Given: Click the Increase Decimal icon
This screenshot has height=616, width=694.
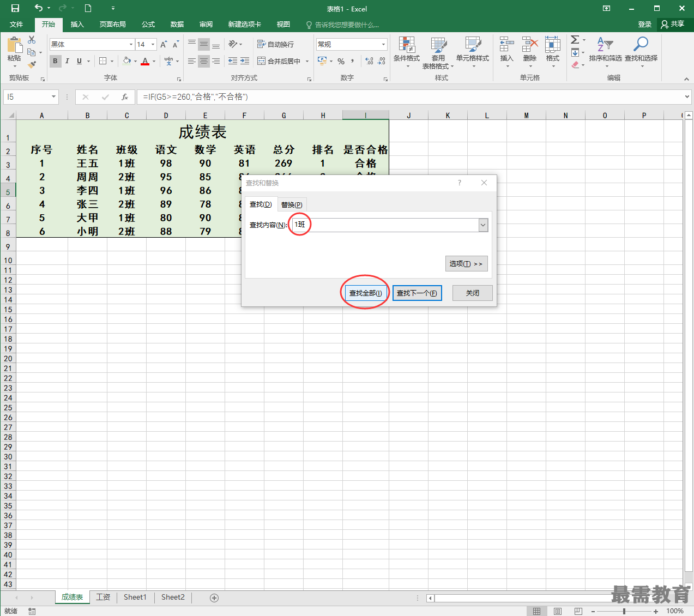Looking at the screenshot, I should [x=370, y=61].
